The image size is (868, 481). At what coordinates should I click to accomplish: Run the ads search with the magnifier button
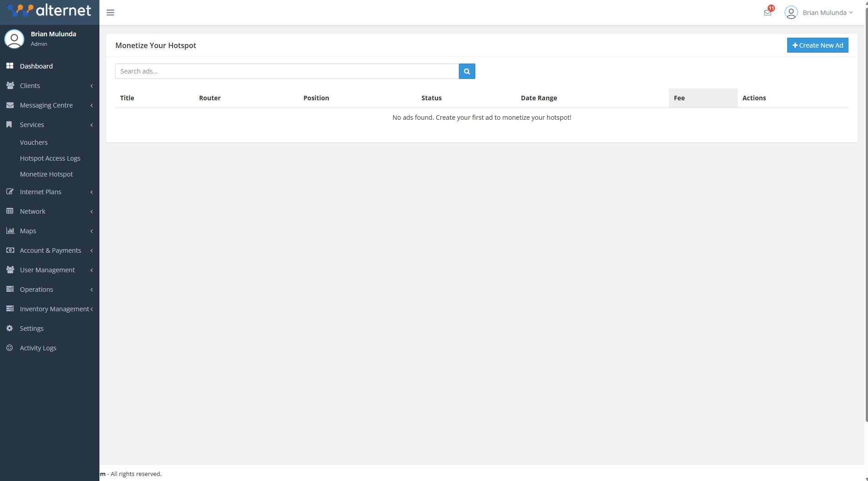(467, 71)
